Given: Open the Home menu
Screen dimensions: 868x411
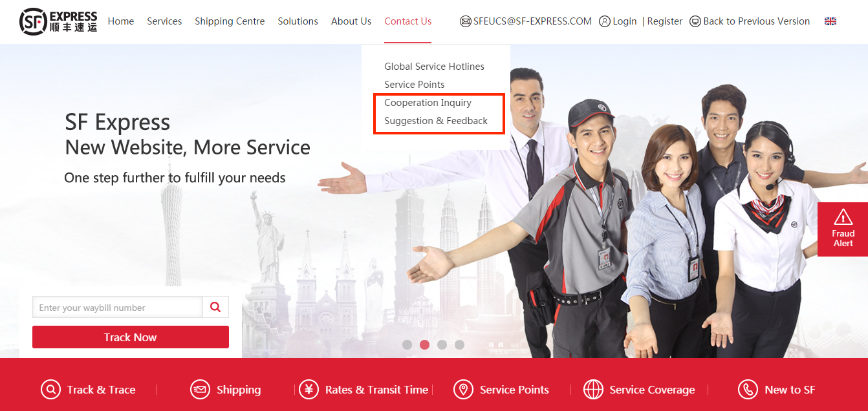Looking at the screenshot, I should [x=121, y=21].
